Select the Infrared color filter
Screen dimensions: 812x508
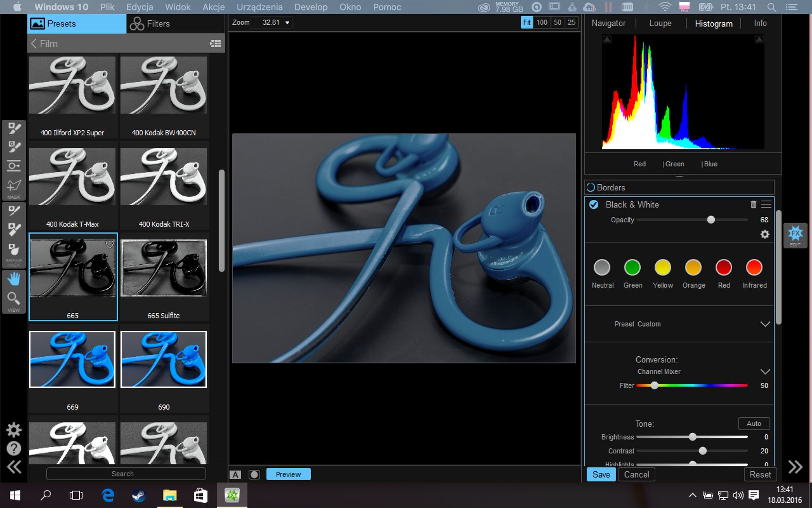tap(754, 267)
